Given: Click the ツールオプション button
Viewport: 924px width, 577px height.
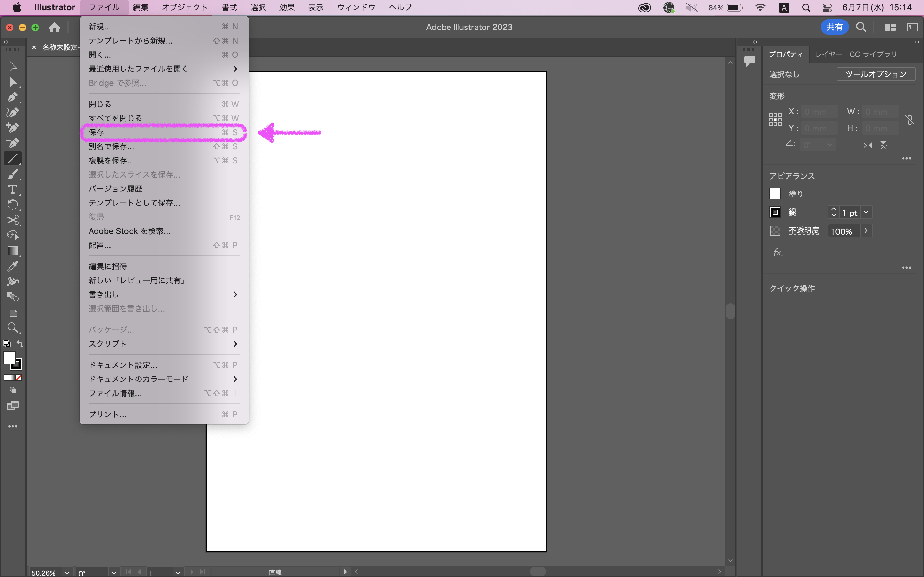Looking at the screenshot, I should [x=876, y=74].
